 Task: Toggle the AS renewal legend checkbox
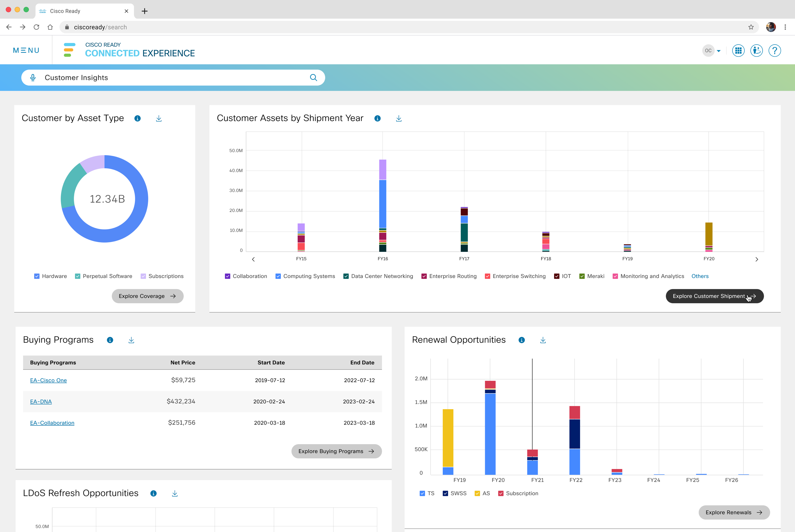click(x=478, y=493)
